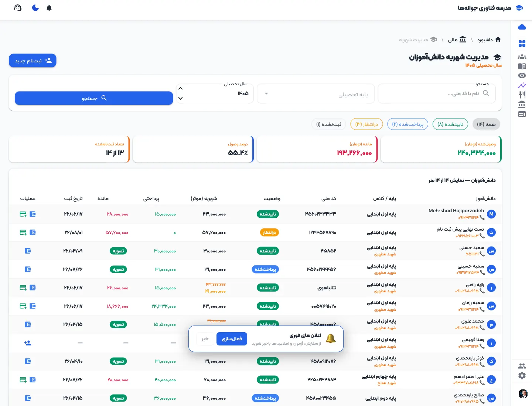Click the ثبت‌نام جدید button
Image resolution: width=532 pixels, height=406 pixels.
(33, 61)
